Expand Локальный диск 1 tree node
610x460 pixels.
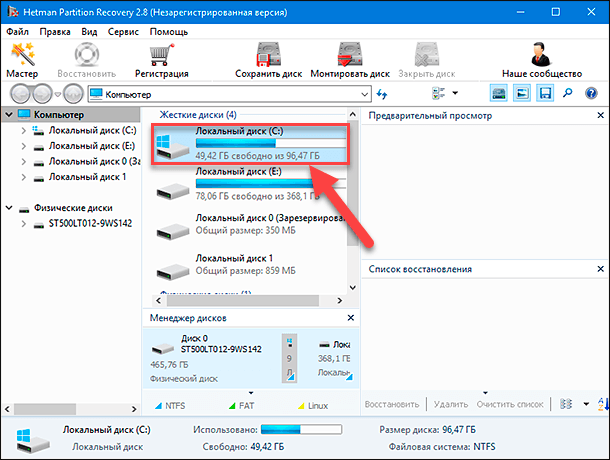23,177
